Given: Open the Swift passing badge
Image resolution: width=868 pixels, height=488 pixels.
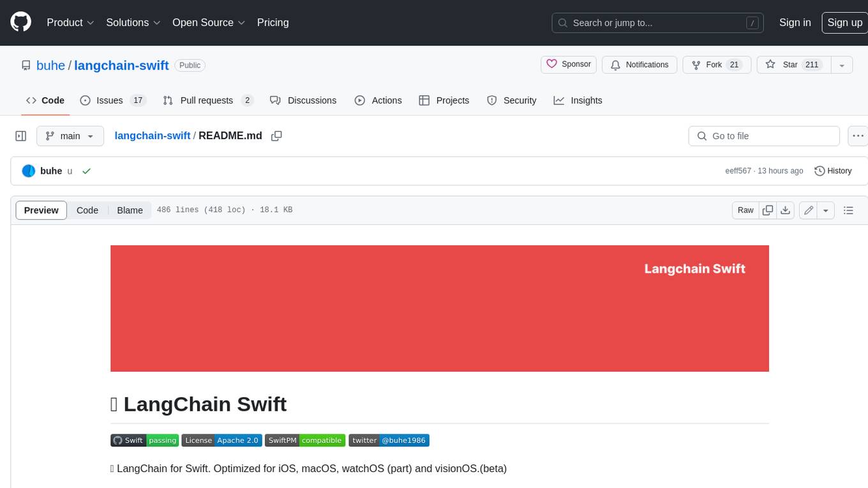Looking at the screenshot, I should coord(144,440).
